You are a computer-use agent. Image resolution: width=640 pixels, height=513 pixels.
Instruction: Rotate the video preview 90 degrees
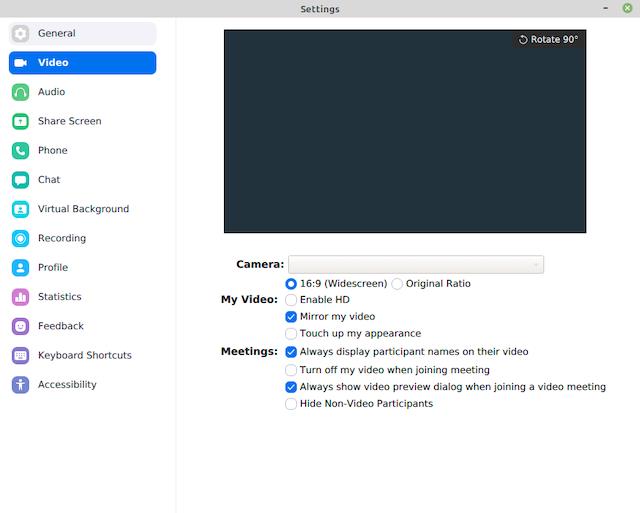[548, 40]
